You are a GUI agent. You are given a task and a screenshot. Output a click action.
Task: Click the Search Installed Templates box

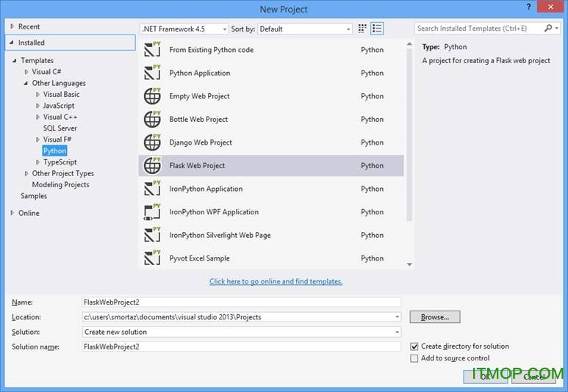[x=478, y=28]
